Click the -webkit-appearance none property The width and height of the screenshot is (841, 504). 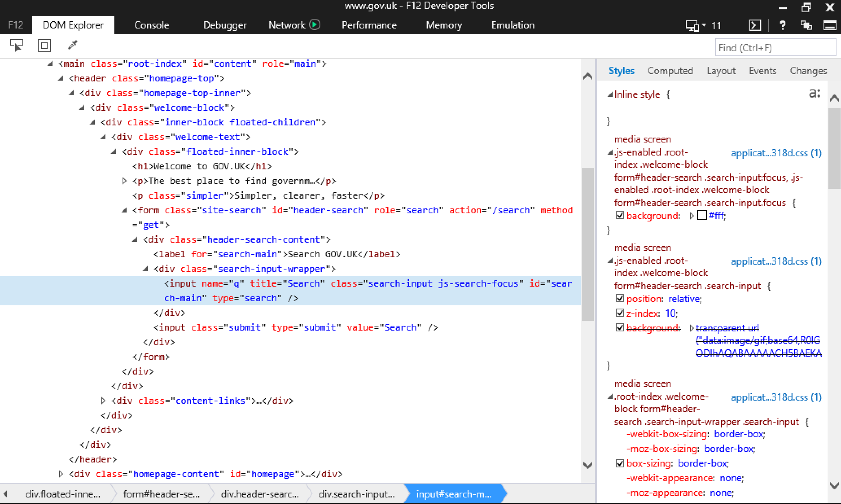tap(685, 478)
